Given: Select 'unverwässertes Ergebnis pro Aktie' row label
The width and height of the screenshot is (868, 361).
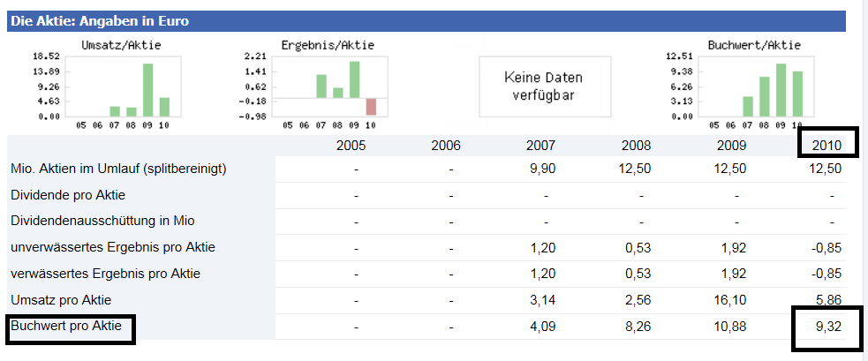Looking at the screenshot, I should click(112, 247).
